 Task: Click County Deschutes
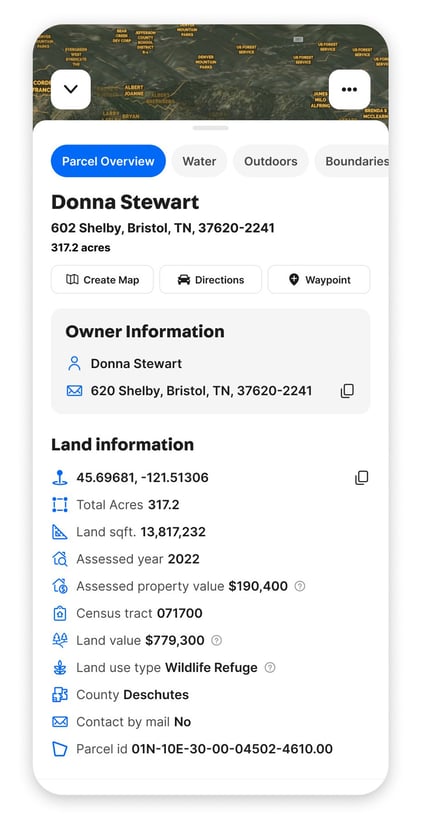(156, 695)
